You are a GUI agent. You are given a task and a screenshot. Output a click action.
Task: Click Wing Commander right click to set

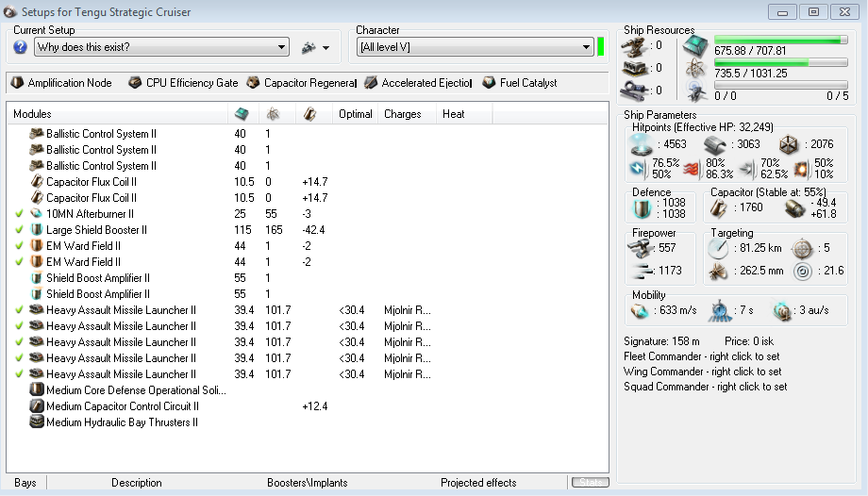click(703, 372)
